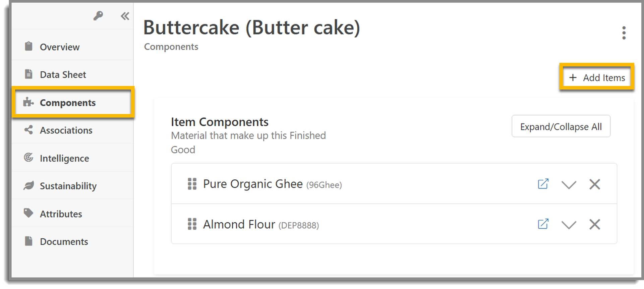The height and width of the screenshot is (289, 644).
Task: Click Expand/Collapse All button
Action: click(561, 126)
